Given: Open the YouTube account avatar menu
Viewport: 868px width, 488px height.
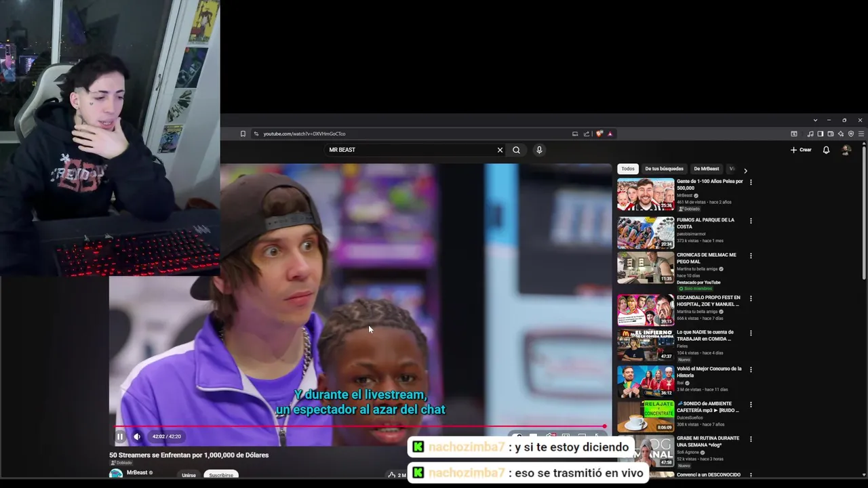Looking at the screenshot, I should click(846, 150).
